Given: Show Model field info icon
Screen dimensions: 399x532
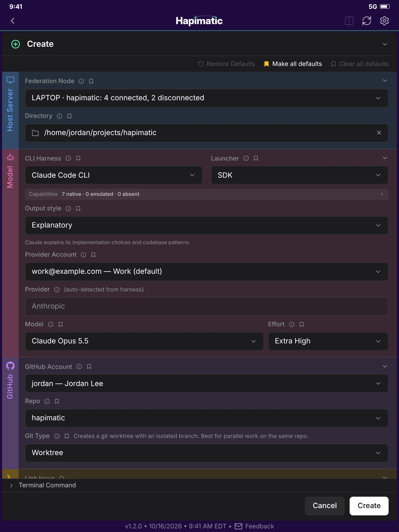Looking at the screenshot, I should coord(51,324).
